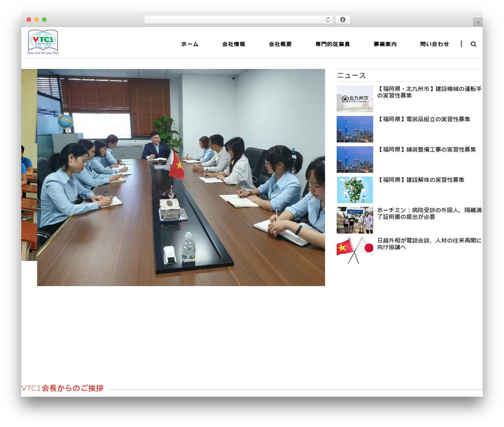Click the 北九州市 logo news thumbnail
504x427 pixels.
pos(355,99)
